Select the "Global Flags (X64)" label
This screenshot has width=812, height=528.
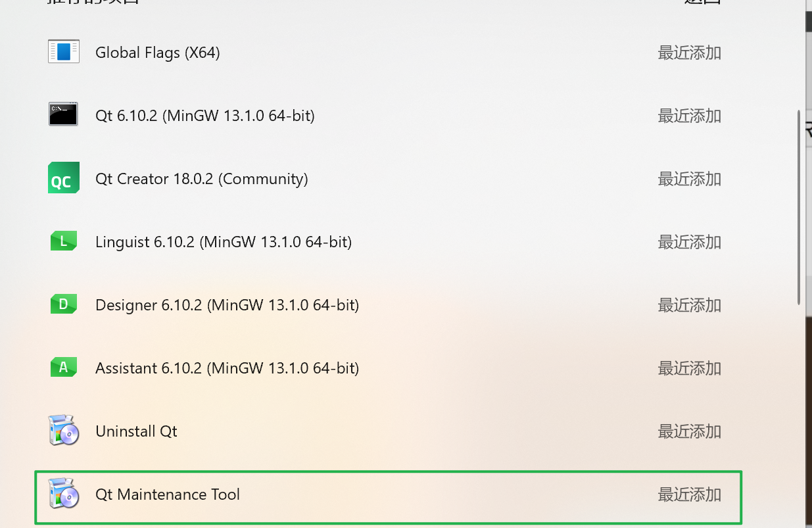(x=158, y=53)
